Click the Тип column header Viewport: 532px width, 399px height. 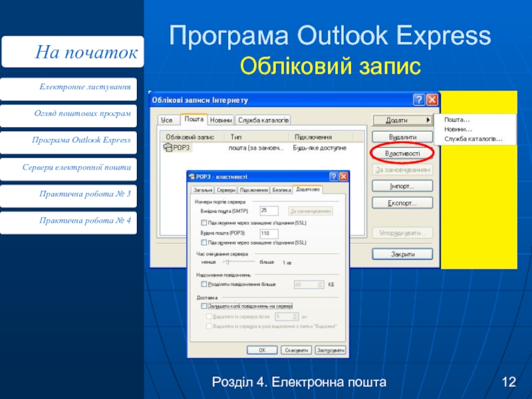(257, 137)
